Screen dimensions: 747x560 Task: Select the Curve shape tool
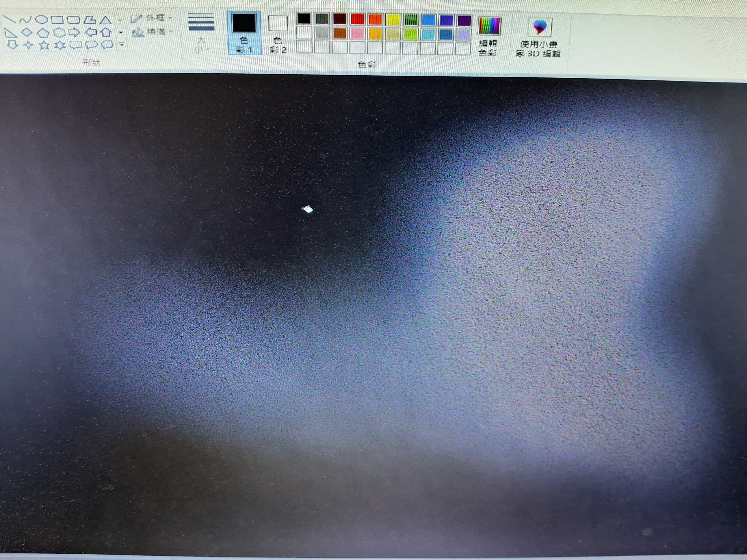[x=26, y=20]
